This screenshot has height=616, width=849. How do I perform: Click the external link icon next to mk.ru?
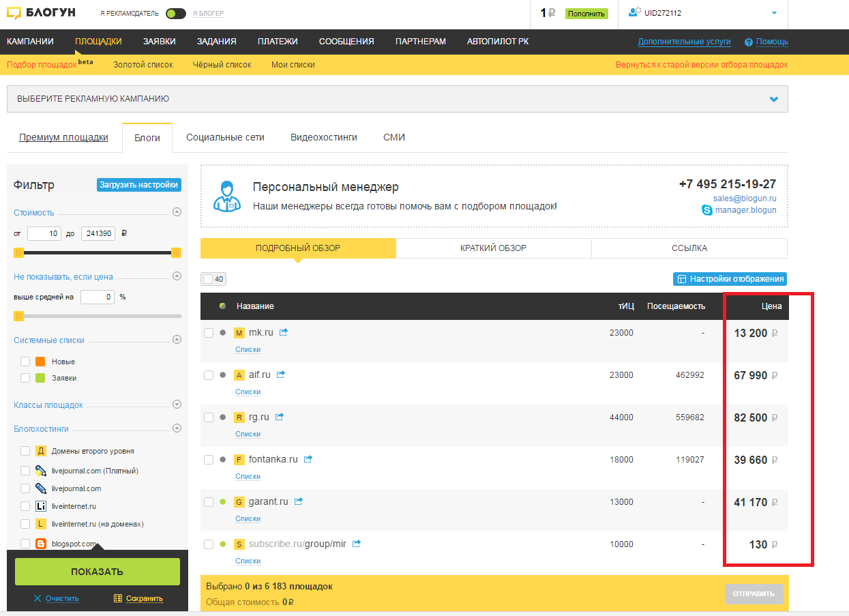point(284,332)
